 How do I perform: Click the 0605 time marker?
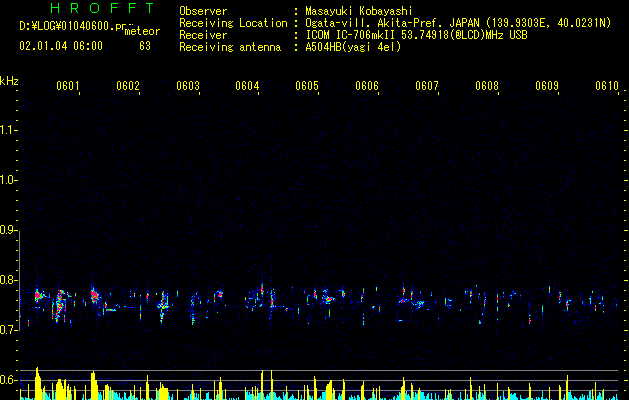coord(307,85)
